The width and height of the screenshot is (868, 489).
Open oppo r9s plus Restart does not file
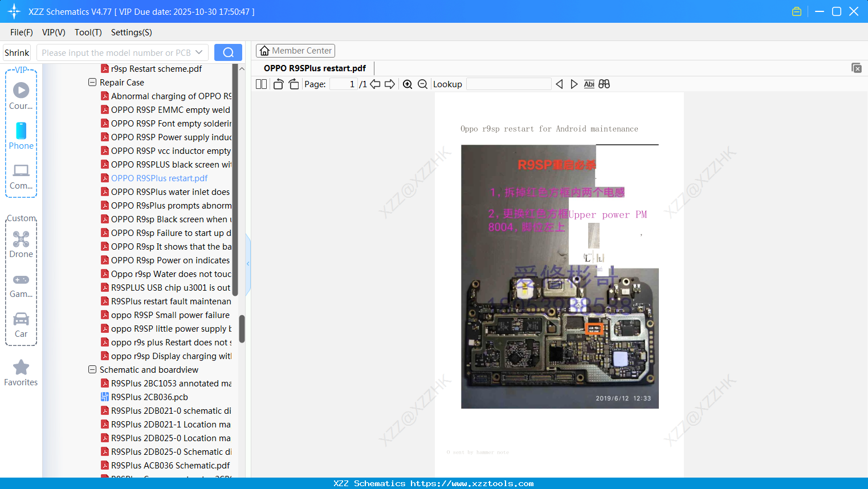166,343
